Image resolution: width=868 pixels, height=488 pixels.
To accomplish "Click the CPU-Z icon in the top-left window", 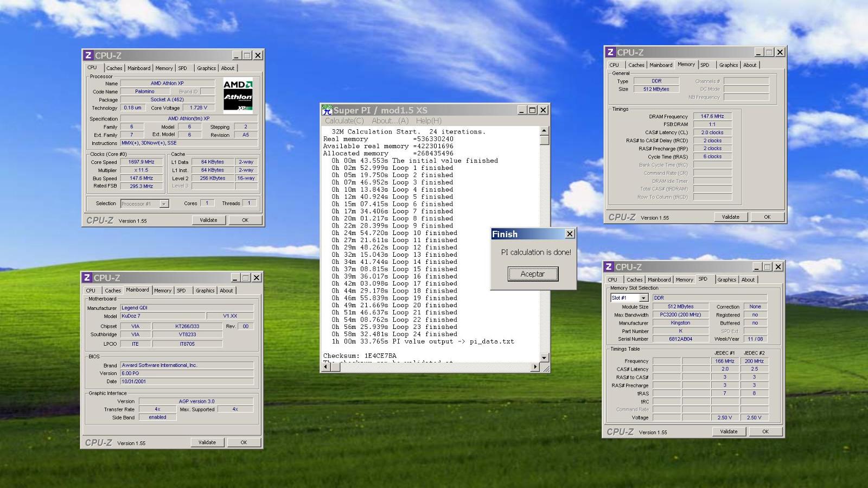I will click(x=88, y=55).
